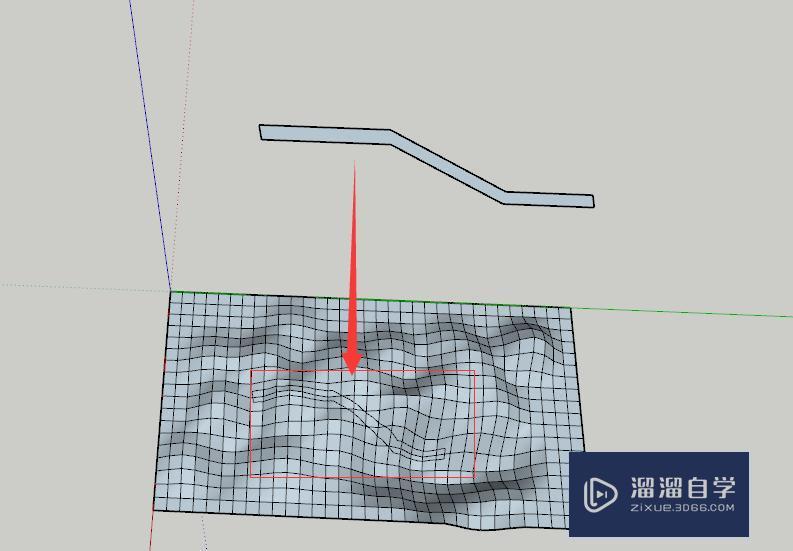Click the solid blue axis line

point(150,144)
